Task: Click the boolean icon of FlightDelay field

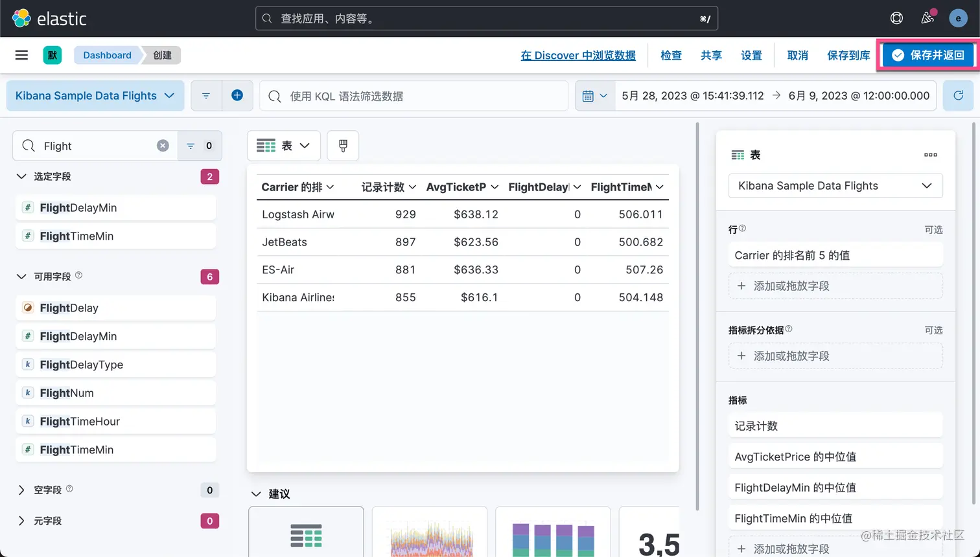Action: click(28, 308)
